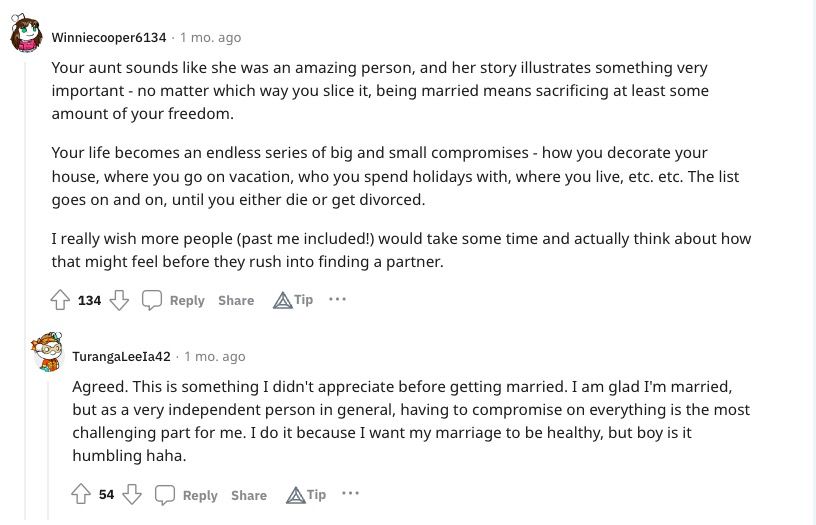Share Winniecooper6134's comment
This screenshot has height=525, width=816.
click(x=236, y=300)
